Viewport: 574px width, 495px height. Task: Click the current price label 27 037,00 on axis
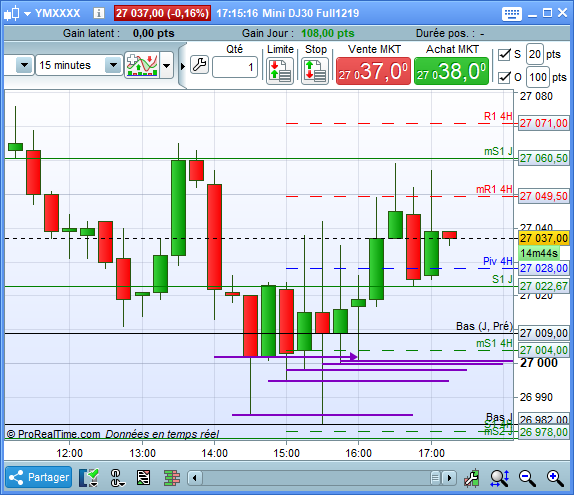point(544,238)
